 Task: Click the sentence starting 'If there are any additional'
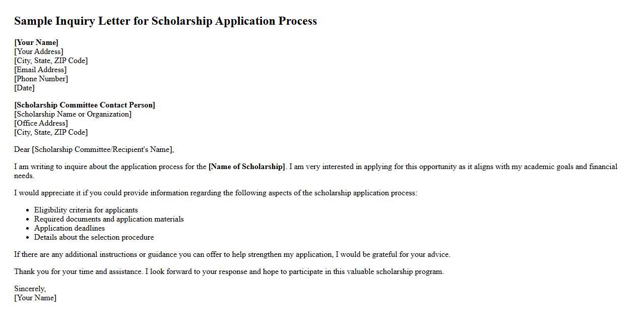coord(232,254)
